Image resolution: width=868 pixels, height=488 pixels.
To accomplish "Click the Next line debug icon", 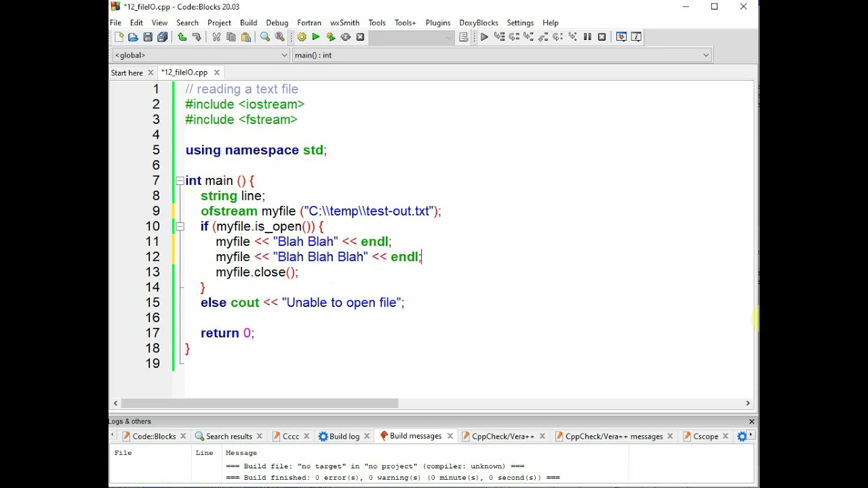I will pyautogui.click(x=513, y=37).
